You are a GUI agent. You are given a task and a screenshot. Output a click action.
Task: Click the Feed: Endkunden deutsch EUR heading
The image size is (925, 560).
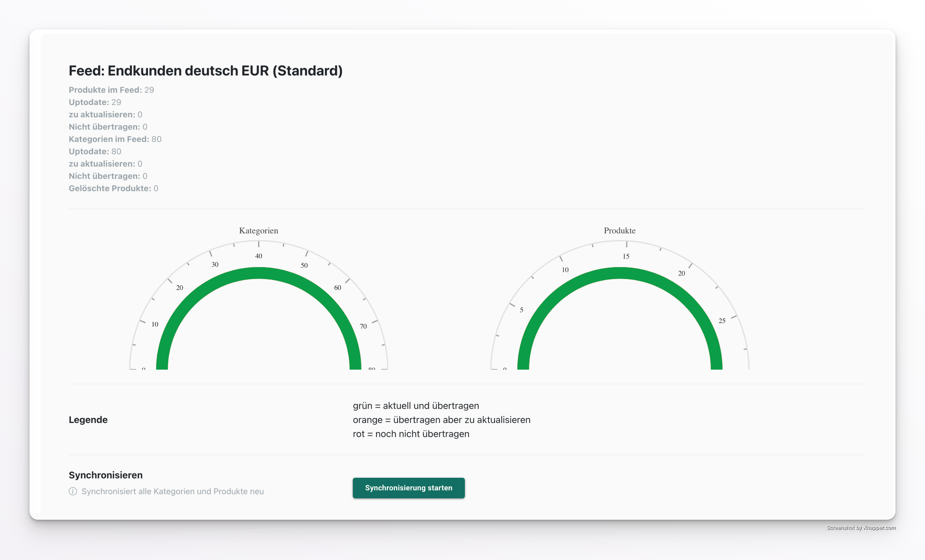tap(205, 71)
